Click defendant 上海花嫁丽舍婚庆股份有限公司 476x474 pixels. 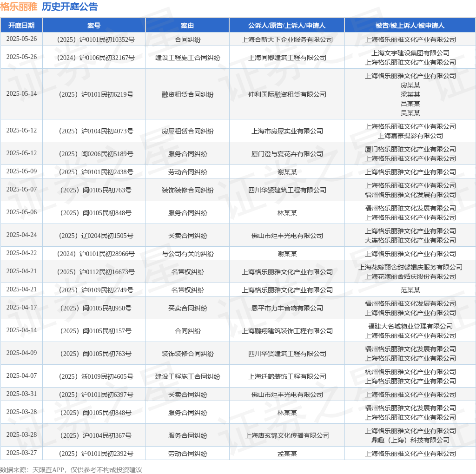pos(410,277)
